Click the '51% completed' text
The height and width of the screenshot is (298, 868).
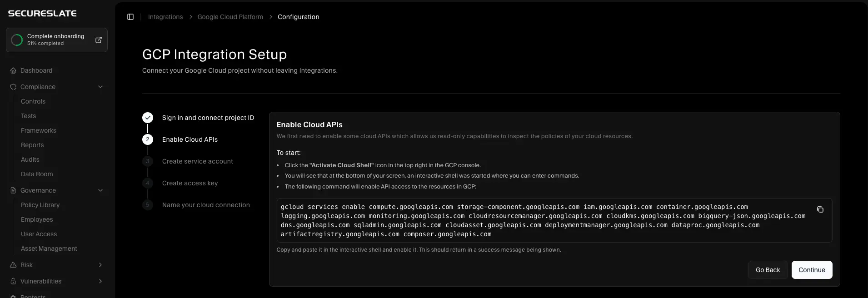pos(45,44)
